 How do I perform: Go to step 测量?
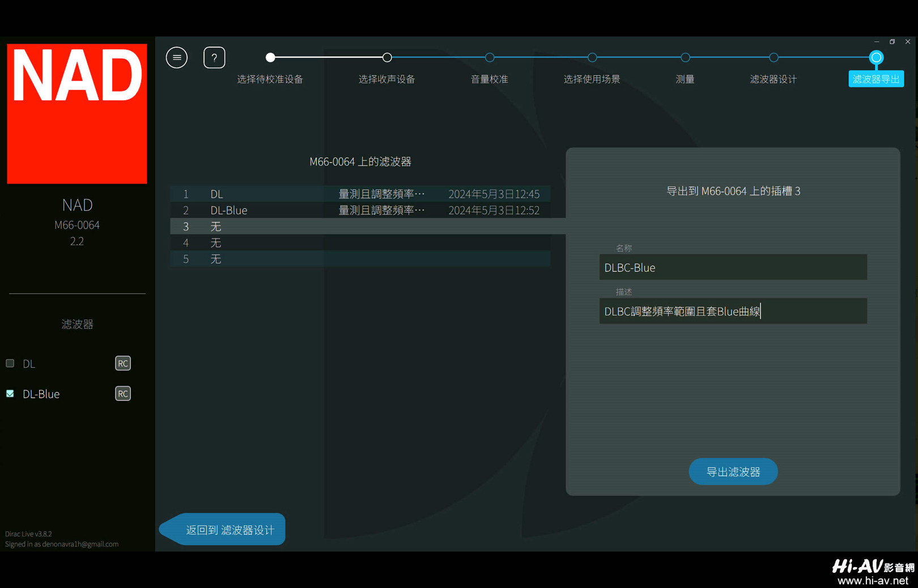pyautogui.click(x=685, y=79)
